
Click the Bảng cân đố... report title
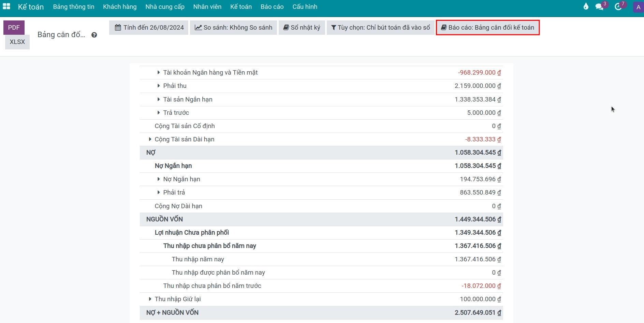(x=61, y=35)
